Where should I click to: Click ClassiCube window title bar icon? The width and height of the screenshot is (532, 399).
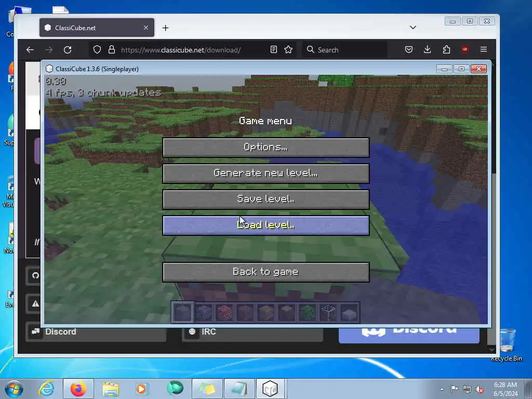pos(49,69)
